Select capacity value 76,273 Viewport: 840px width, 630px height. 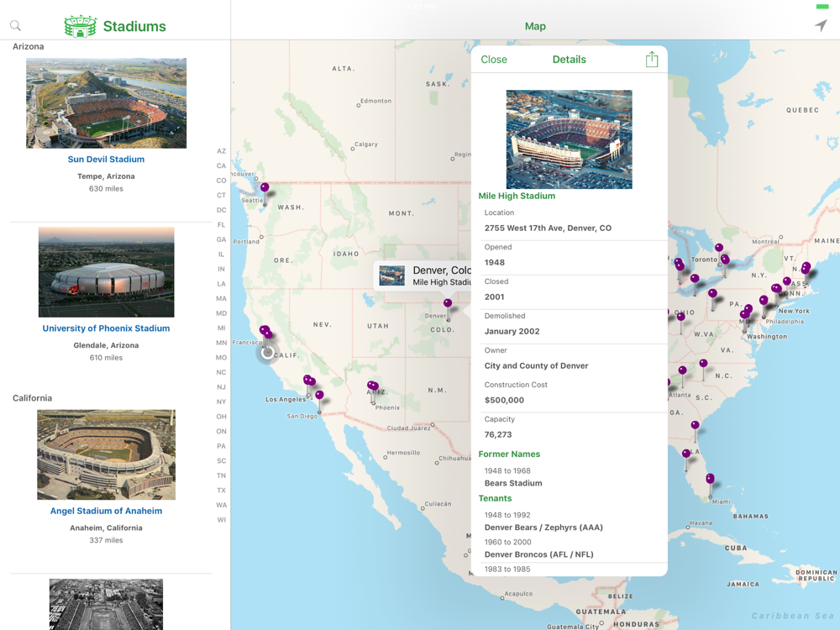pyautogui.click(x=497, y=434)
